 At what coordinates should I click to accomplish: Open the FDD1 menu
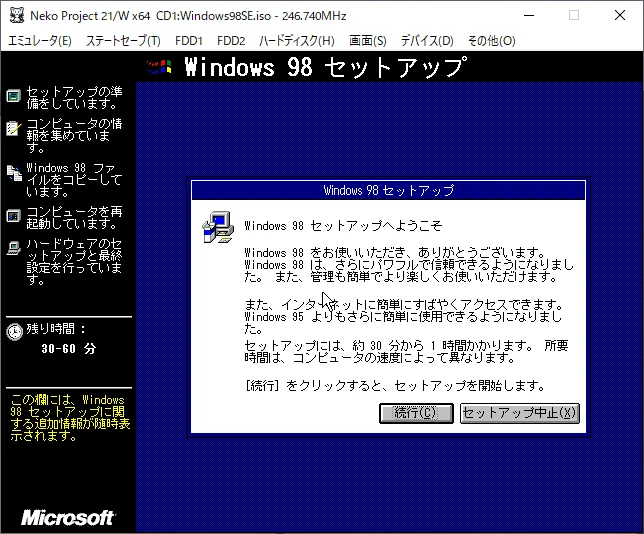click(x=189, y=41)
